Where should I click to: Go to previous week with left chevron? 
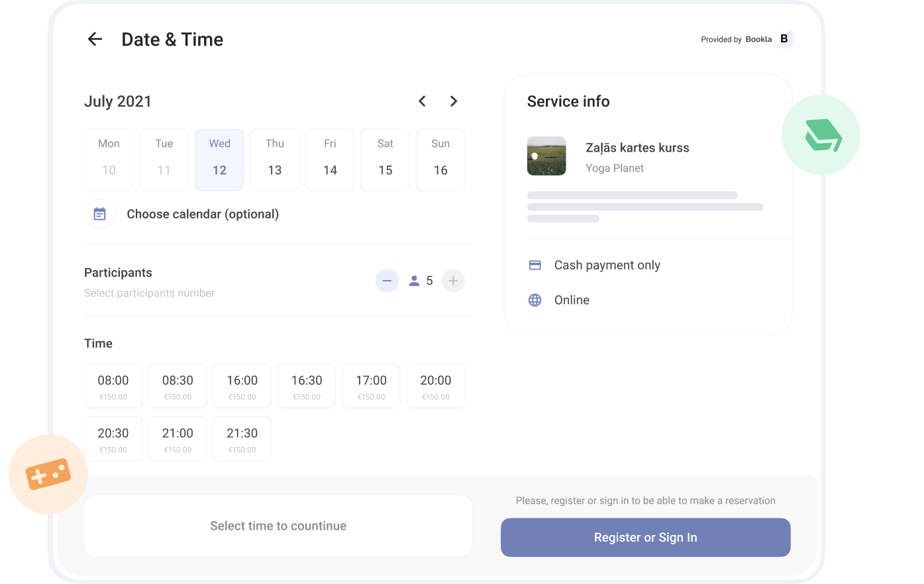coord(422,101)
